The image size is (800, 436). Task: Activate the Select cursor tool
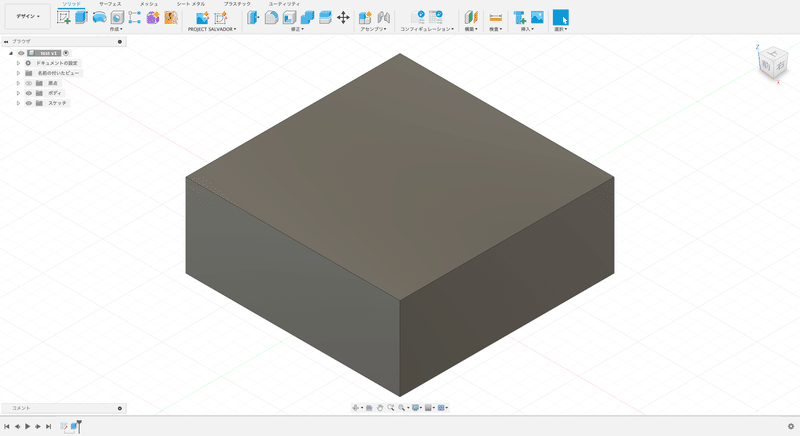[561, 17]
